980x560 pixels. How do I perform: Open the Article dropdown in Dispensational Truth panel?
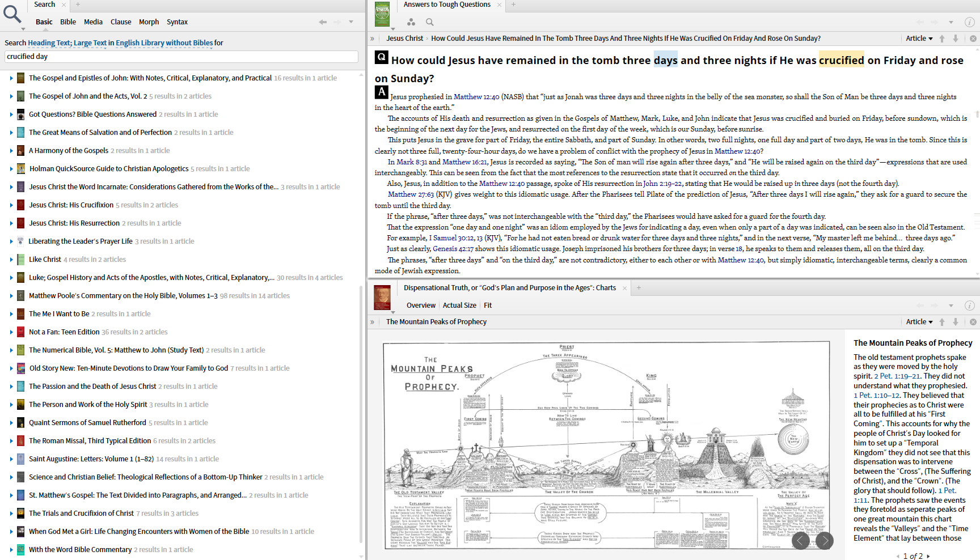coord(919,322)
